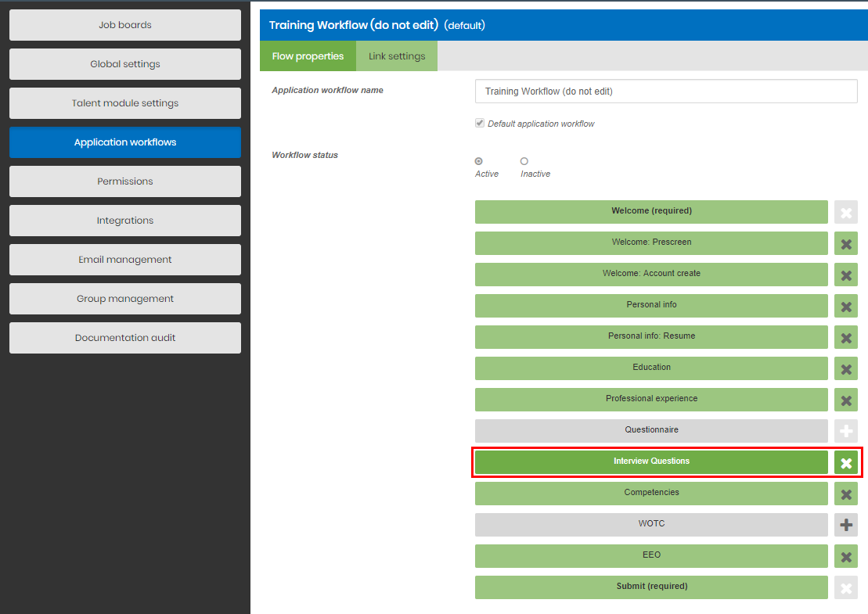Select the Inactive workflow status

pos(524,160)
